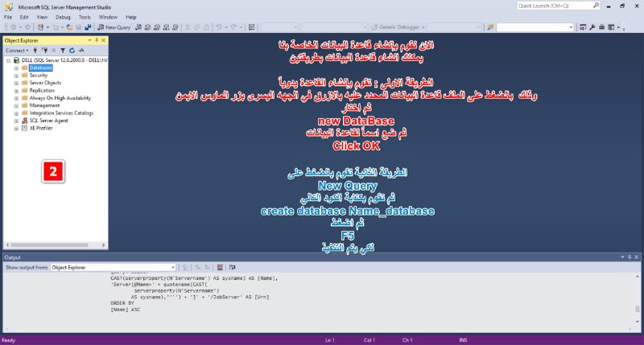The height and width of the screenshot is (345, 644).
Task: Pin the Output panel with the pushpin
Action: [630, 257]
